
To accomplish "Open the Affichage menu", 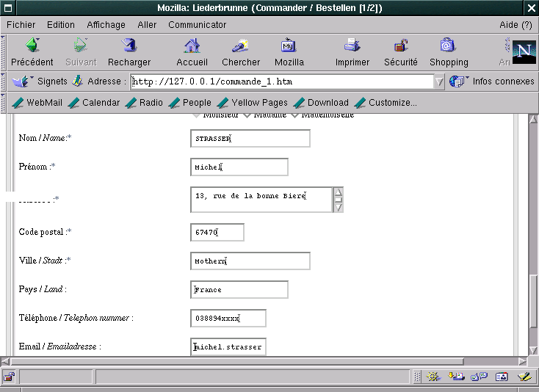I will tap(106, 24).
